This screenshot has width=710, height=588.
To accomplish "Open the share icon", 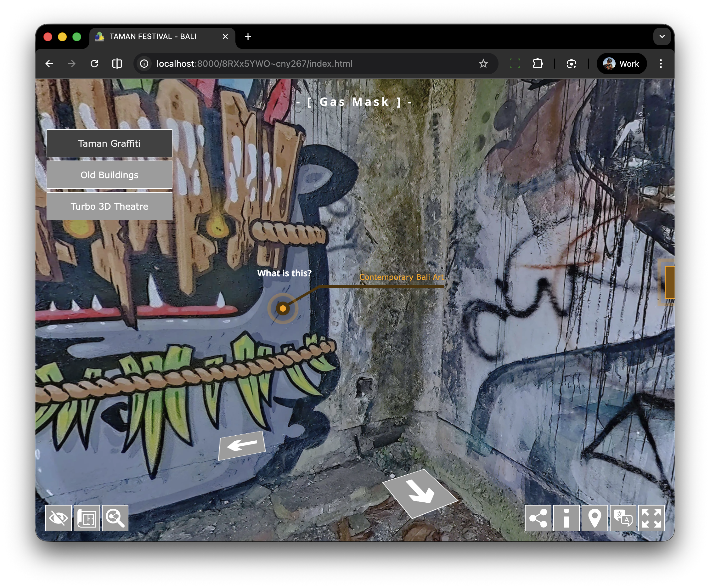I will tap(538, 518).
